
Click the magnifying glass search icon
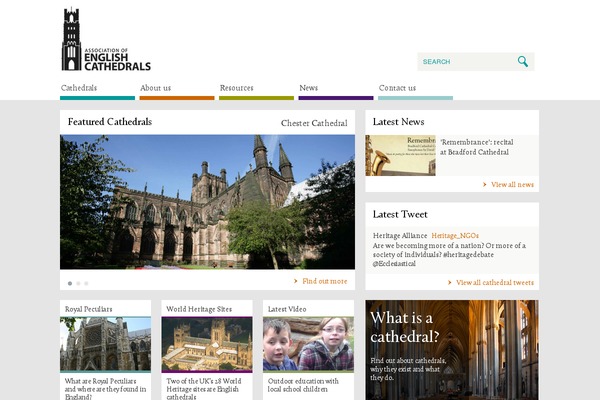[523, 61]
